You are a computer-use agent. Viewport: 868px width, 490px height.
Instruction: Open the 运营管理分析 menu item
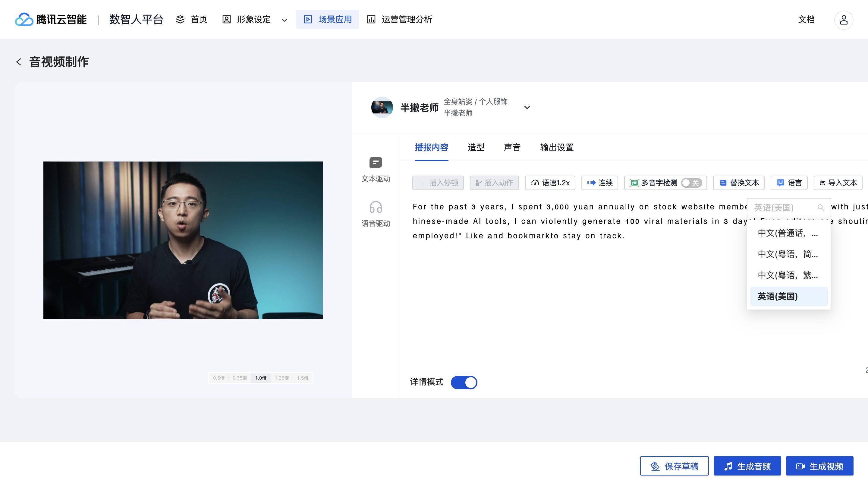pyautogui.click(x=399, y=20)
